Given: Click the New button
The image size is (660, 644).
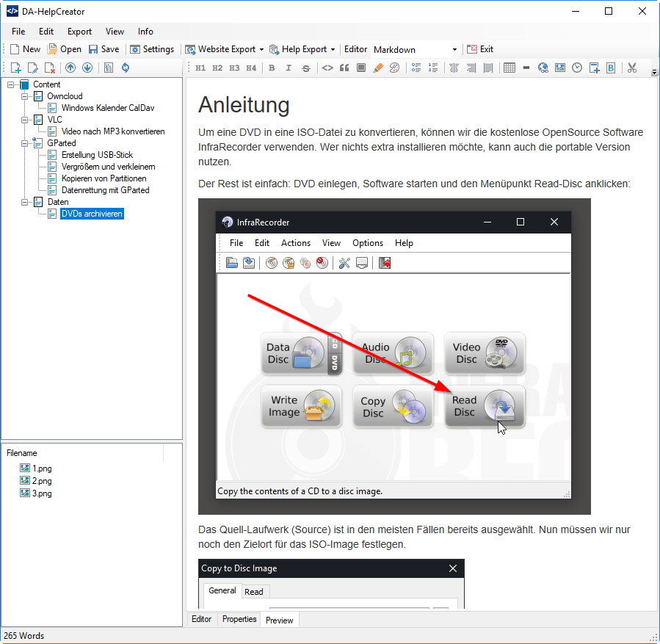Looking at the screenshot, I should [x=25, y=49].
